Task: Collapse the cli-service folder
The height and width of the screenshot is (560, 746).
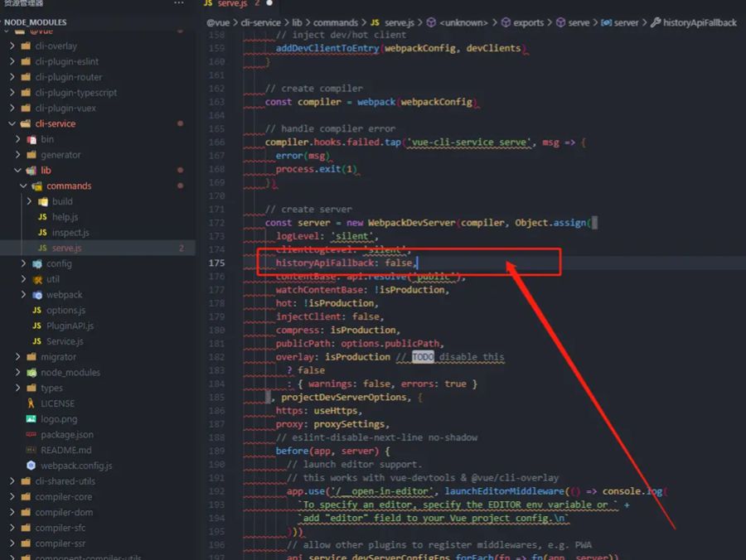Action: pyautogui.click(x=13, y=123)
